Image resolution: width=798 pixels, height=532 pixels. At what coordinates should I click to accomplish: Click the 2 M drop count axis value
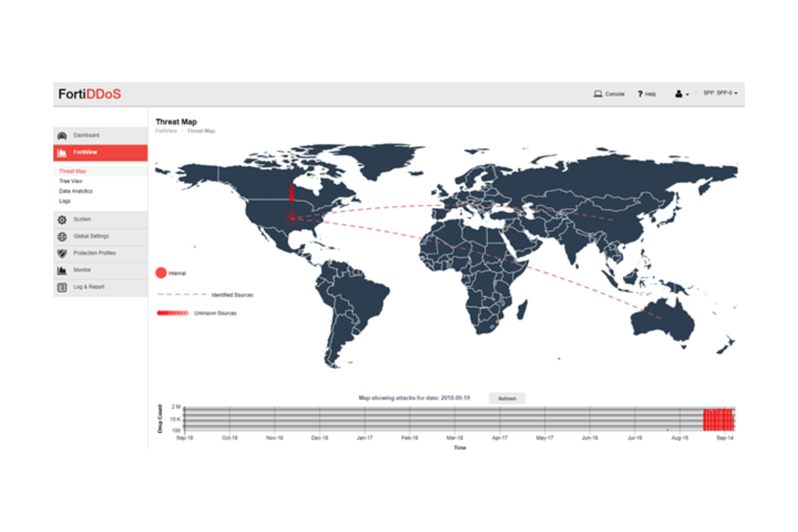176,407
